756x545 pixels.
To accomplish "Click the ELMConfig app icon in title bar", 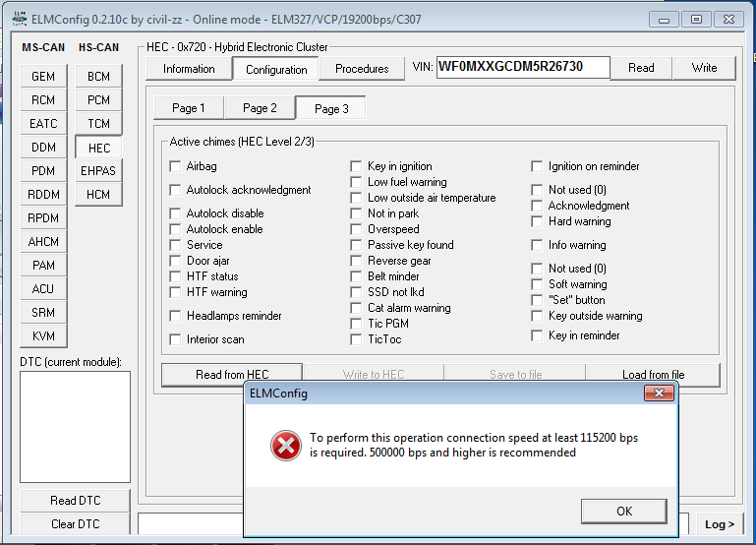I will (19, 19).
